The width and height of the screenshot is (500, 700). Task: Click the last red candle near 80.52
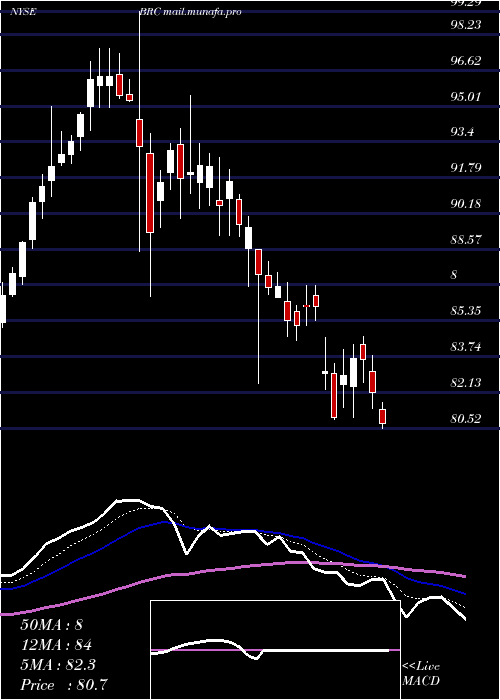383,416
